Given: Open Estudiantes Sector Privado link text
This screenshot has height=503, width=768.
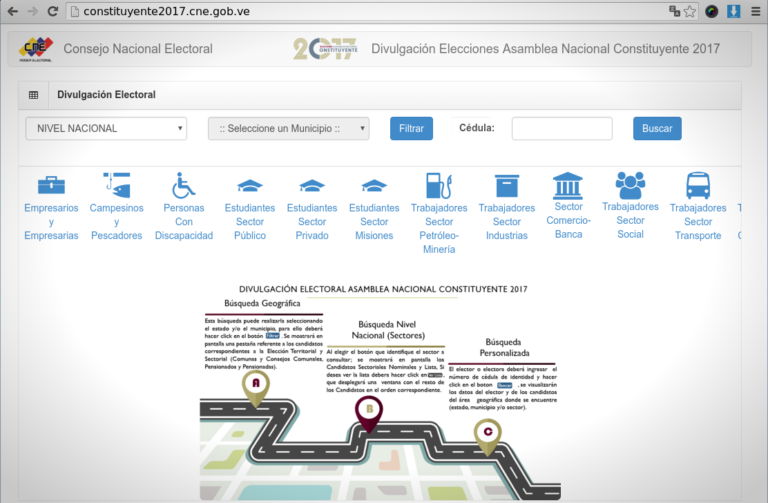Looking at the screenshot, I should (312, 222).
